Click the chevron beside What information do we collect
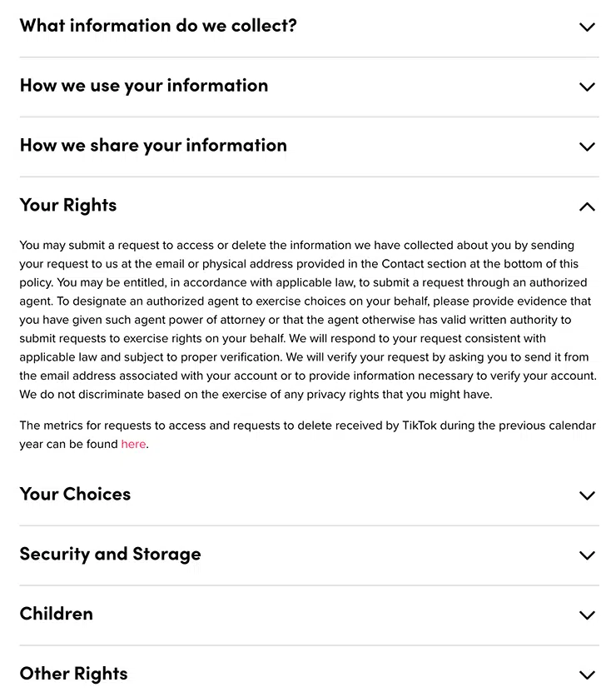 (x=587, y=27)
